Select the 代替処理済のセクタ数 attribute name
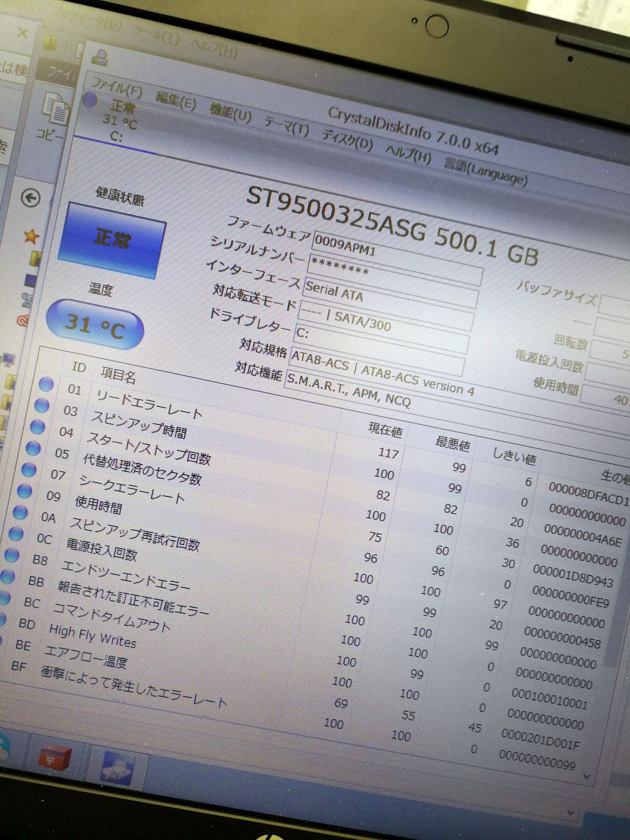Viewport: 630px width, 840px height. coord(142,469)
